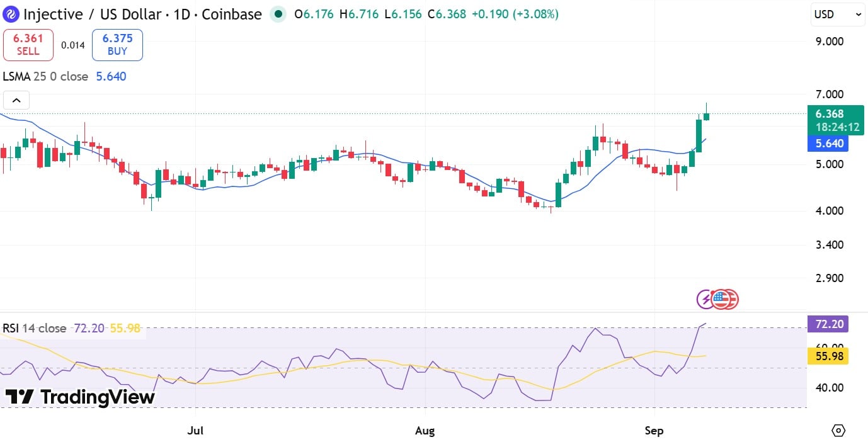
Task: Click the SELL 6.361 button
Action: [x=28, y=45]
